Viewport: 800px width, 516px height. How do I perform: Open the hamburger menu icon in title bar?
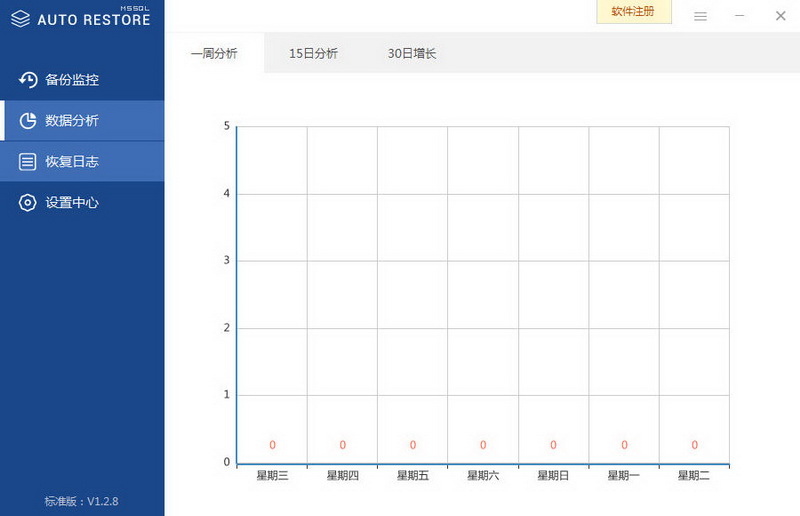coord(701,16)
